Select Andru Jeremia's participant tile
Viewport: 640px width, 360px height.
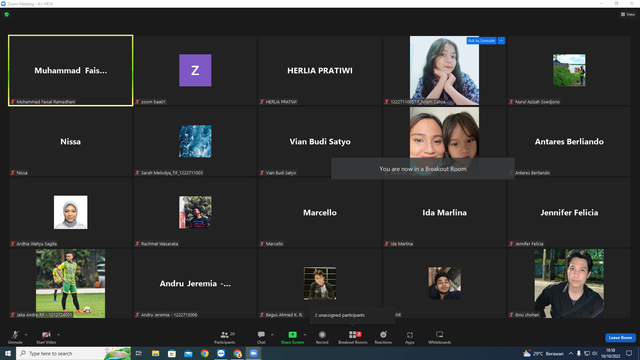(195, 283)
